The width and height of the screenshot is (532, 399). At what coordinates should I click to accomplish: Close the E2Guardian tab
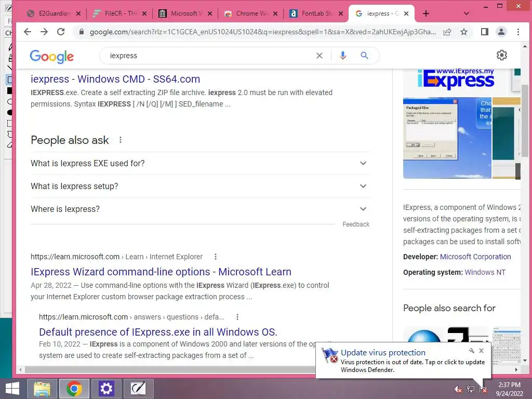78,14
